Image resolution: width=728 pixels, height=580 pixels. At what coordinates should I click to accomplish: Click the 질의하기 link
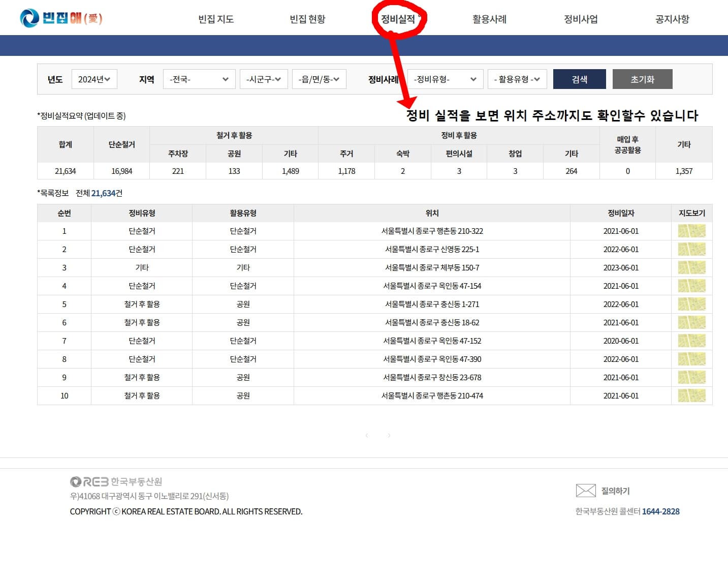pos(615,491)
